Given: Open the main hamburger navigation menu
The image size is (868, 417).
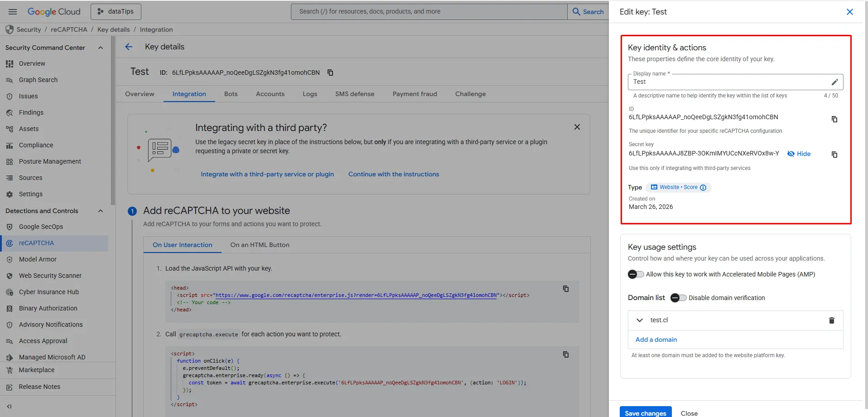Looking at the screenshot, I should click(x=13, y=12).
